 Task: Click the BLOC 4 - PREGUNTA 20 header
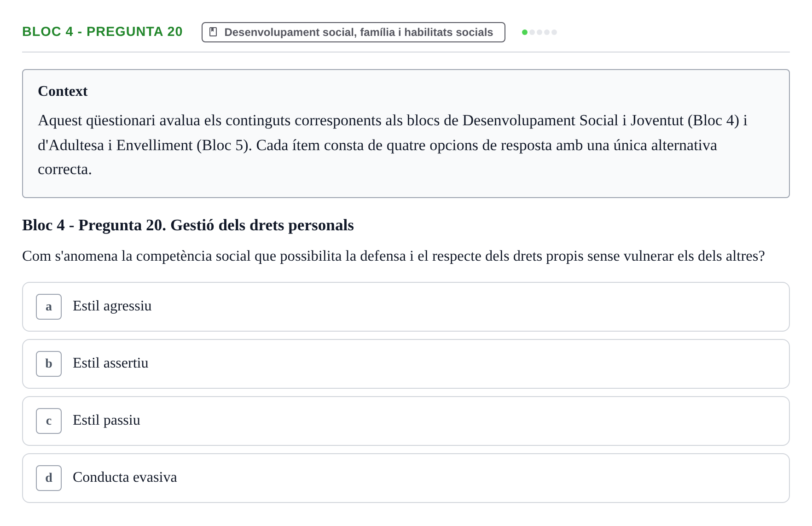102,31
